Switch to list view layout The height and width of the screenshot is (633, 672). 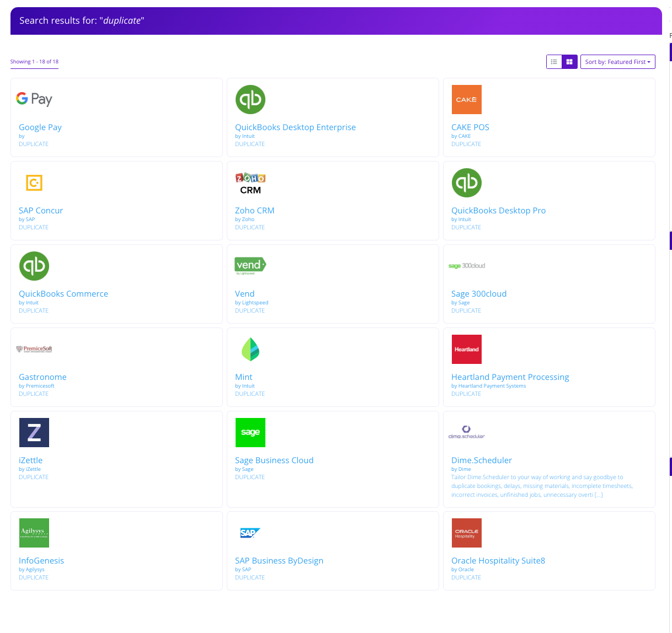tap(554, 62)
